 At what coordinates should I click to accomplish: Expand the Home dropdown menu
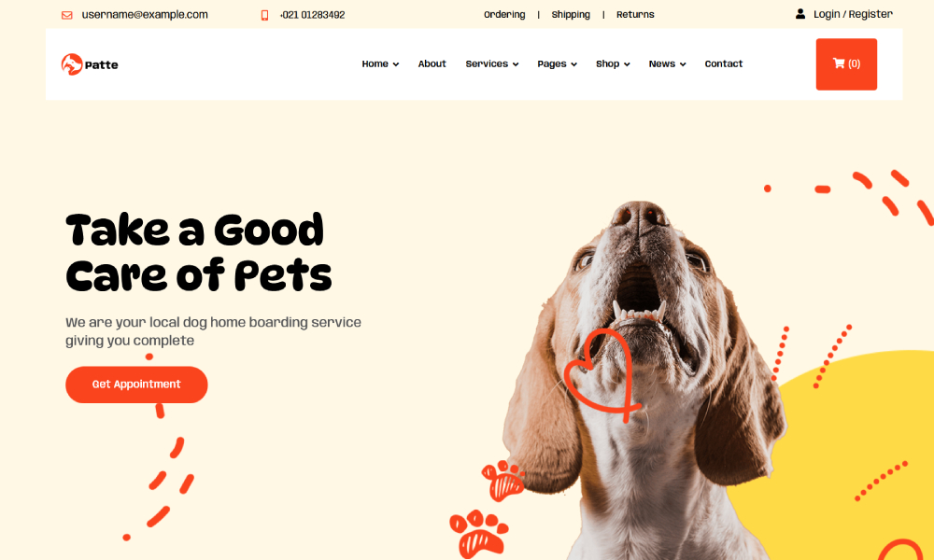point(380,63)
